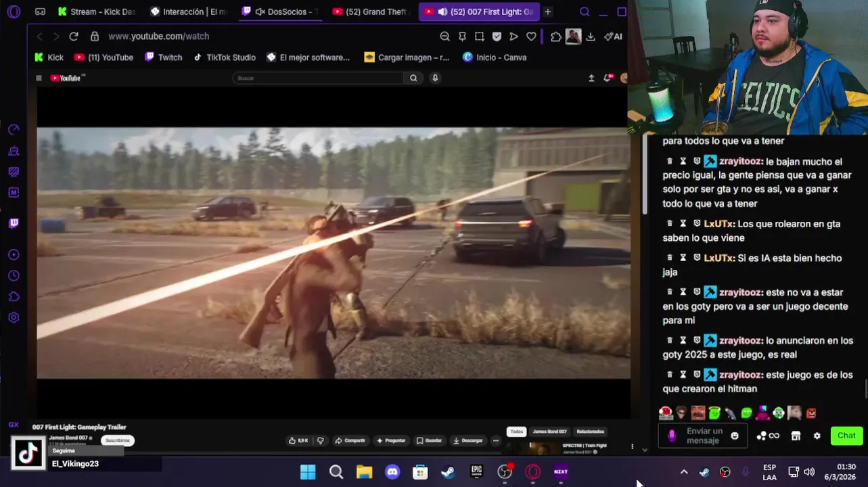Open the chat shop storefront icon
This screenshot has height=487, width=868.
pyautogui.click(x=796, y=436)
